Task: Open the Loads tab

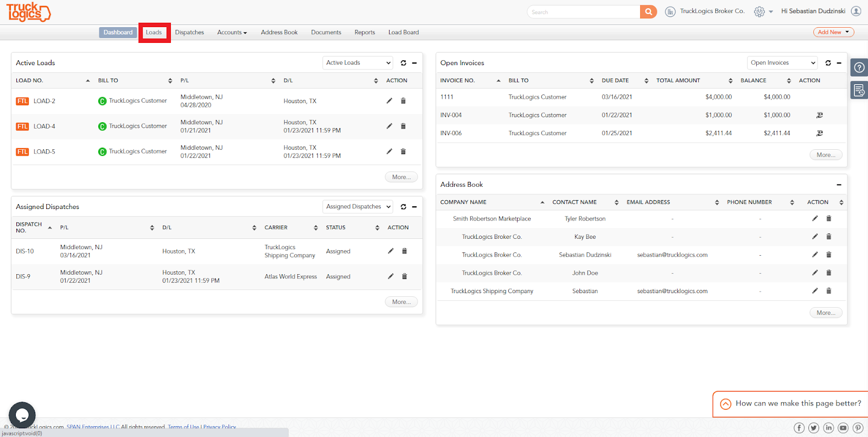Action: tap(154, 33)
